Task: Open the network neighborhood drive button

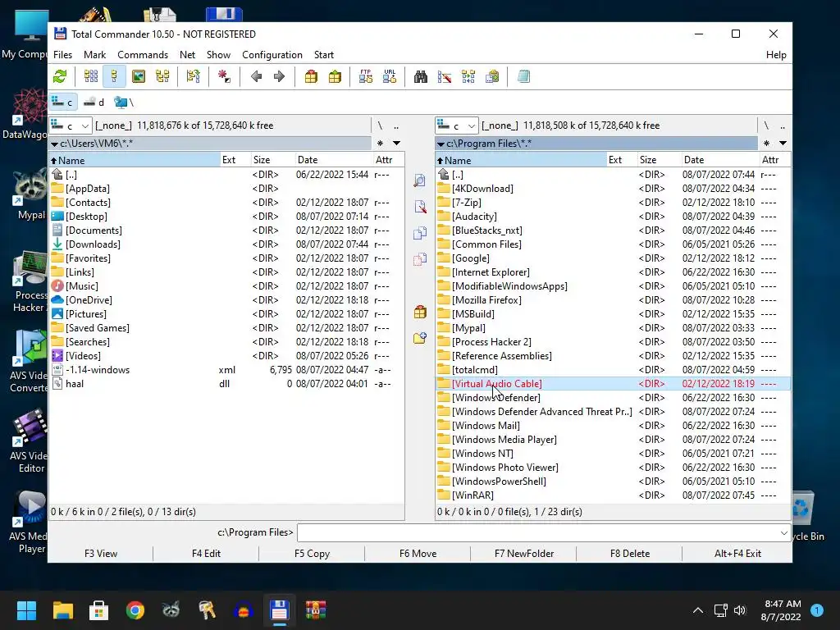Action: (124, 102)
